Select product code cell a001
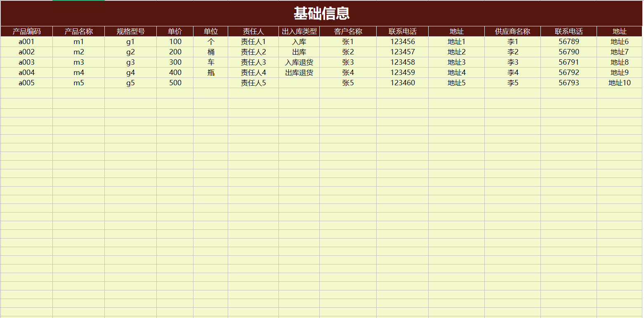This screenshot has height=318, width=644. [27, 42]
